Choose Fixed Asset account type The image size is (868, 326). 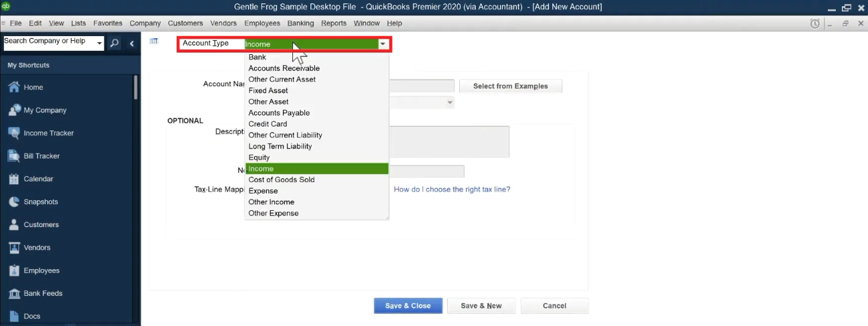317,90
